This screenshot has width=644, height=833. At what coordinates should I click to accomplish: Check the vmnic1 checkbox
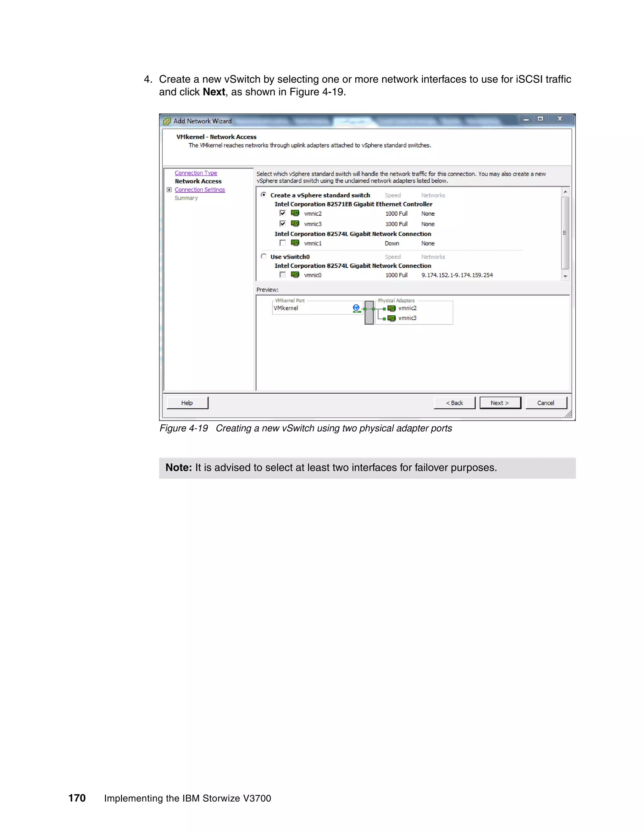click(282, 243)
